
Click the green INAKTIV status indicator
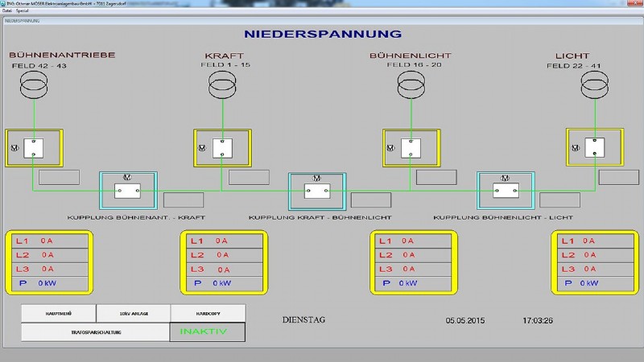click(x=207, y=331)
